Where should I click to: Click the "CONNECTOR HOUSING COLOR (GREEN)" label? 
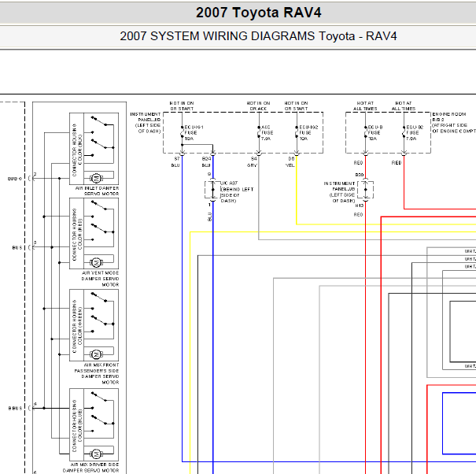point(77,326)
